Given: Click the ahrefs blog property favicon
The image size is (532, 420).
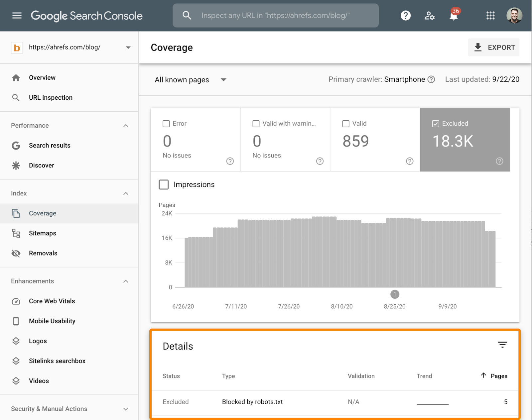Looking at the screenshot, I should pyautogui.click(x=17, y=48).
